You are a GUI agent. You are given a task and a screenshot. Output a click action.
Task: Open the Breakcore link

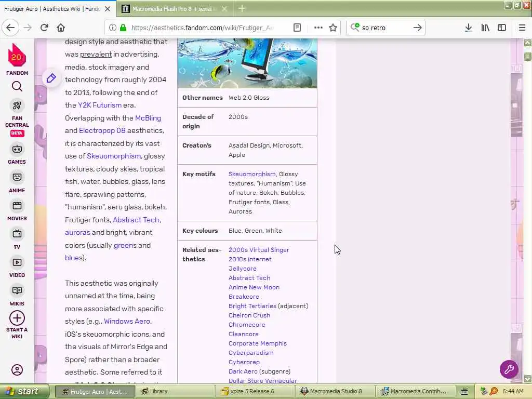244,297
